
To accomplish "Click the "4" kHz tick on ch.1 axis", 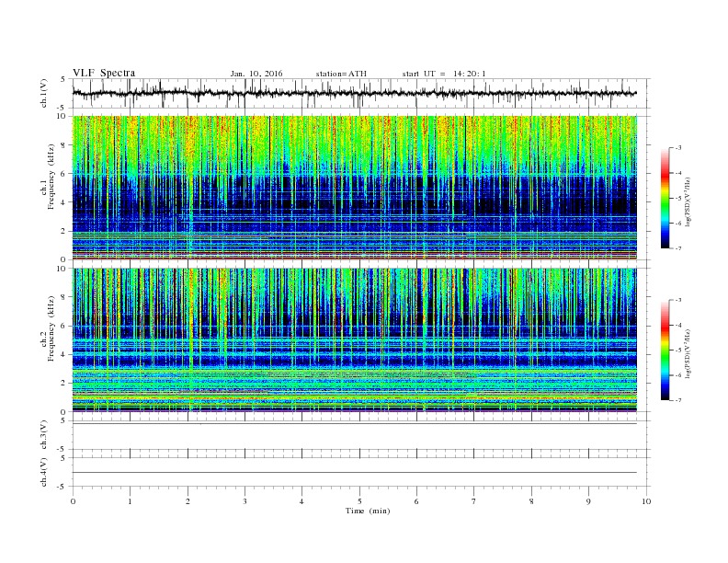I will click(x=63, y=202).
